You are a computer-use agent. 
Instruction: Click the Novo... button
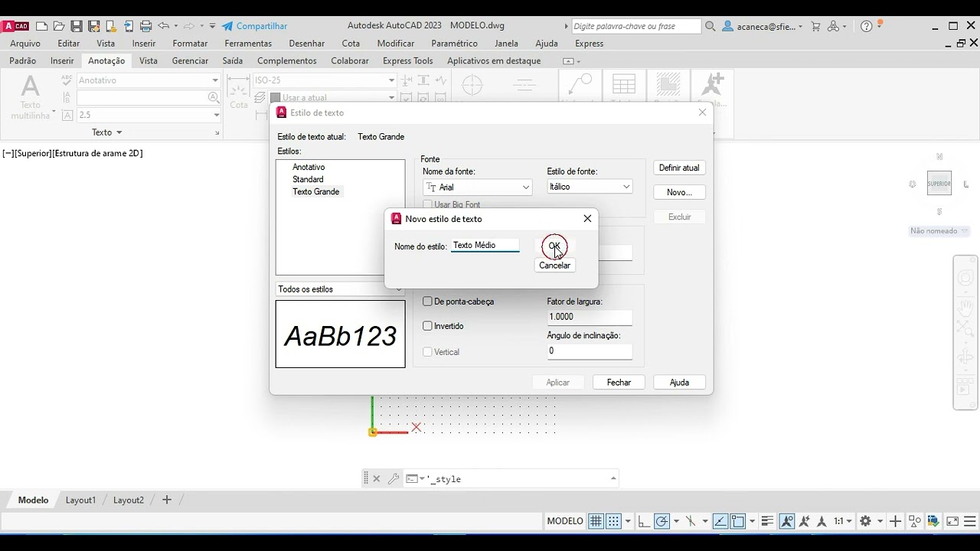(679, 192)
